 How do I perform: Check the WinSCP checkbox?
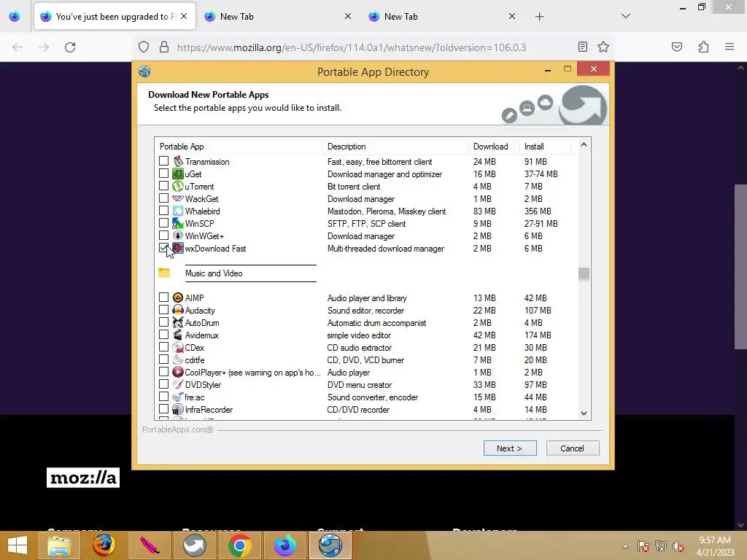[163, 223]
